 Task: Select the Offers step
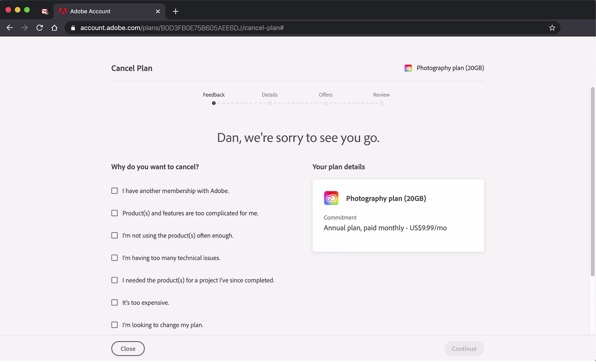coord(325,95)
